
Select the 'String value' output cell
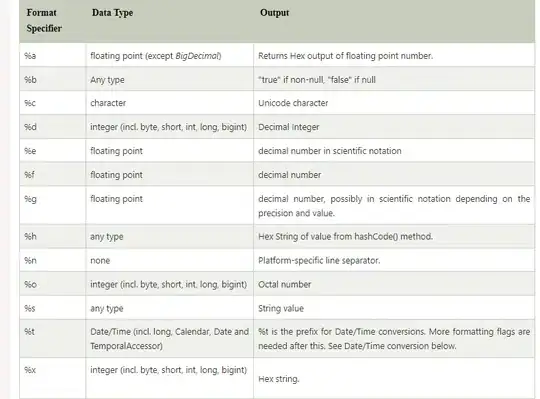[394, 308]
